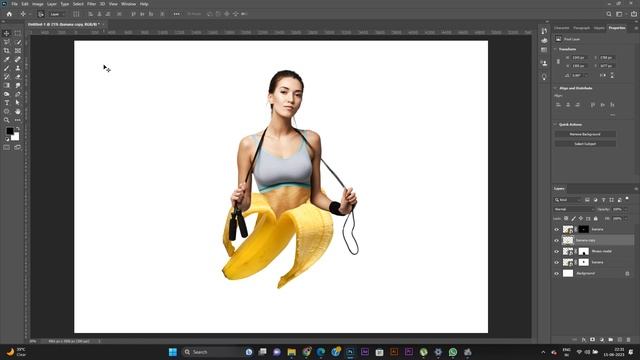The image size is (640, 360).
Task: Collapse the Quick Actions section
Action: pos(555,124)
